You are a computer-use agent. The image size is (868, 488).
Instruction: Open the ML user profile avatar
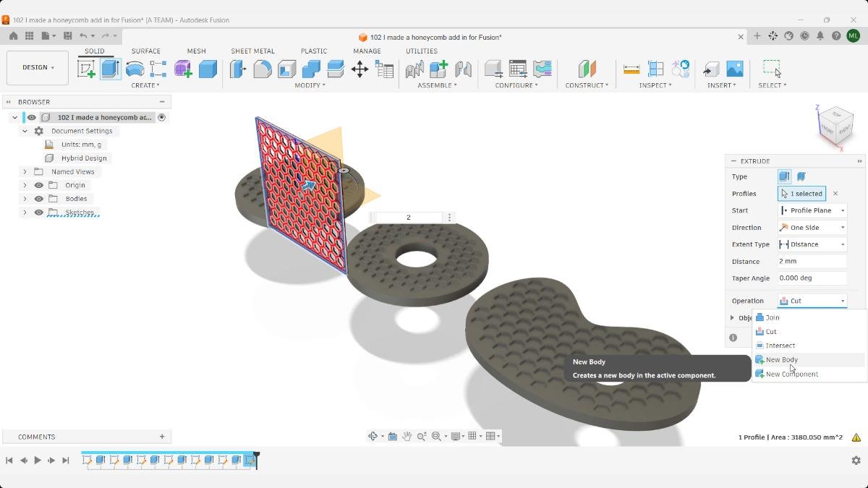(x=854, y=35)
